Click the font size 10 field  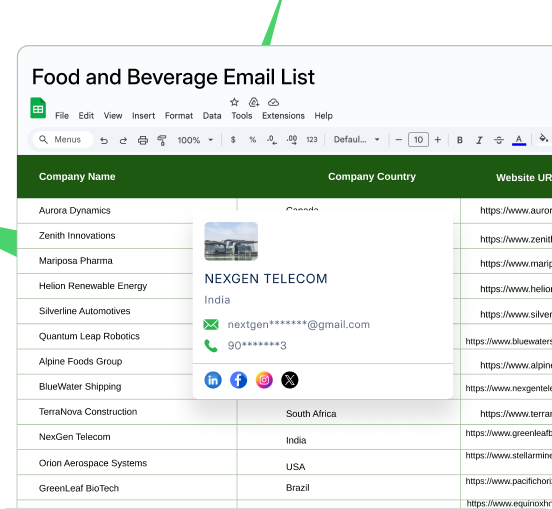pyautogui.click(x=418, y=140)
